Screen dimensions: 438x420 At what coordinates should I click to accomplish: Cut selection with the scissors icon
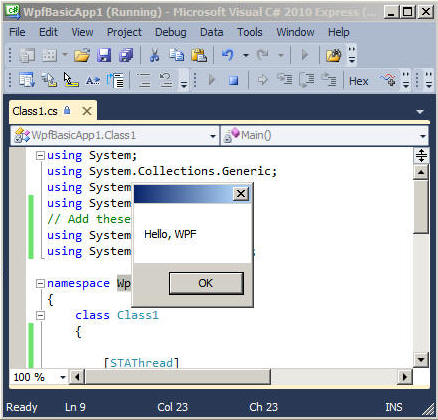coord(154,55)
